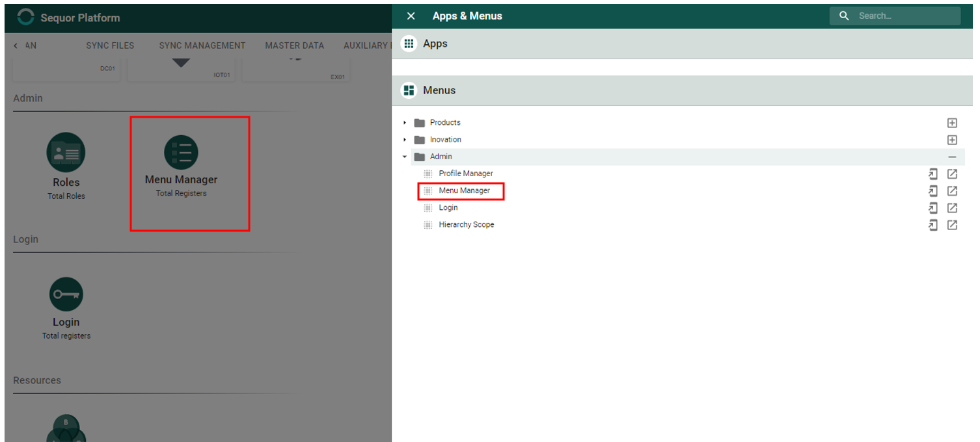Open Hierarchy Scope in new window icon
This screenshot has height=442, width=980.
click(x=952, y=225)
